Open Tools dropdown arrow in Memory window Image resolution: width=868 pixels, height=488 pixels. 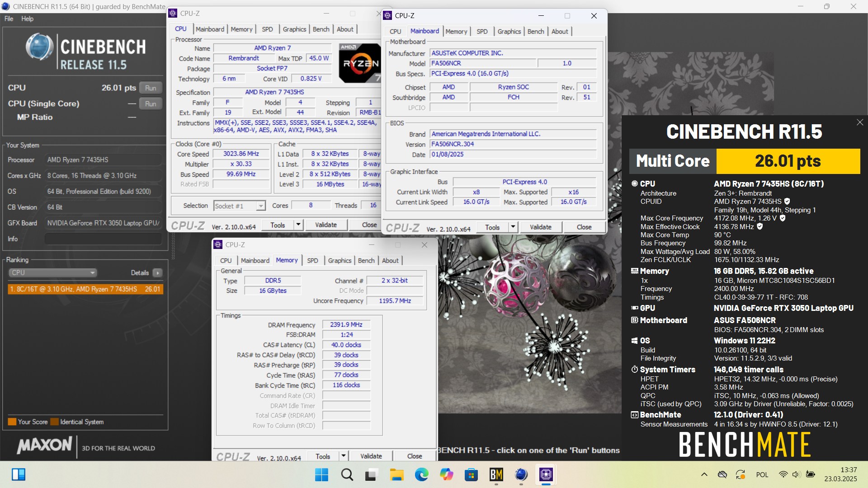[x=343, y=456]
